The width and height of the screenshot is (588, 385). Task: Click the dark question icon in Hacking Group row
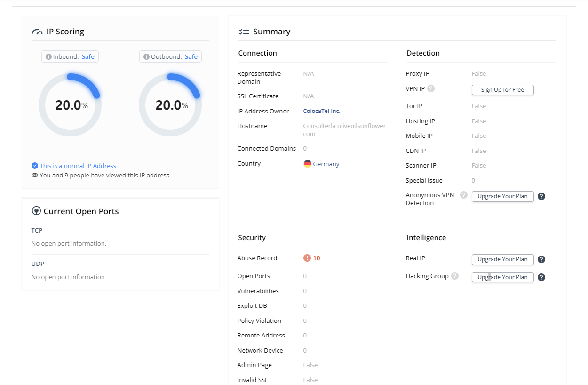[x=541, y=277]
